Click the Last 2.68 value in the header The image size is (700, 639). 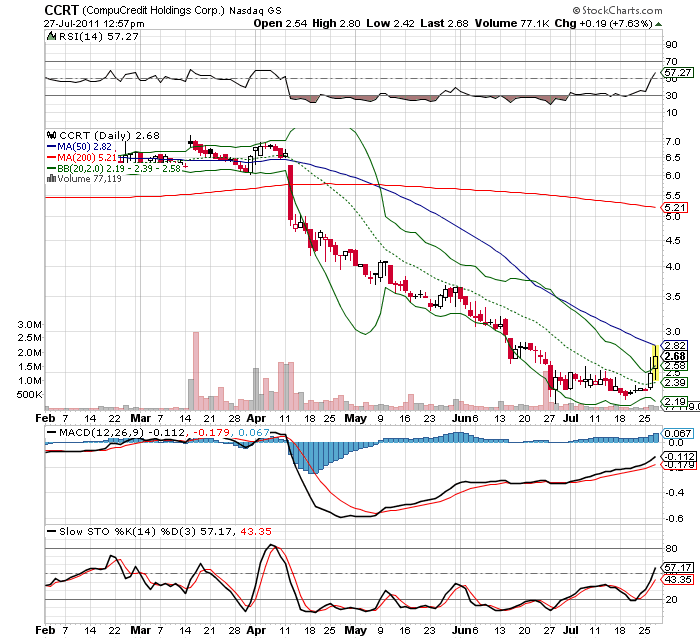[444, 23]
